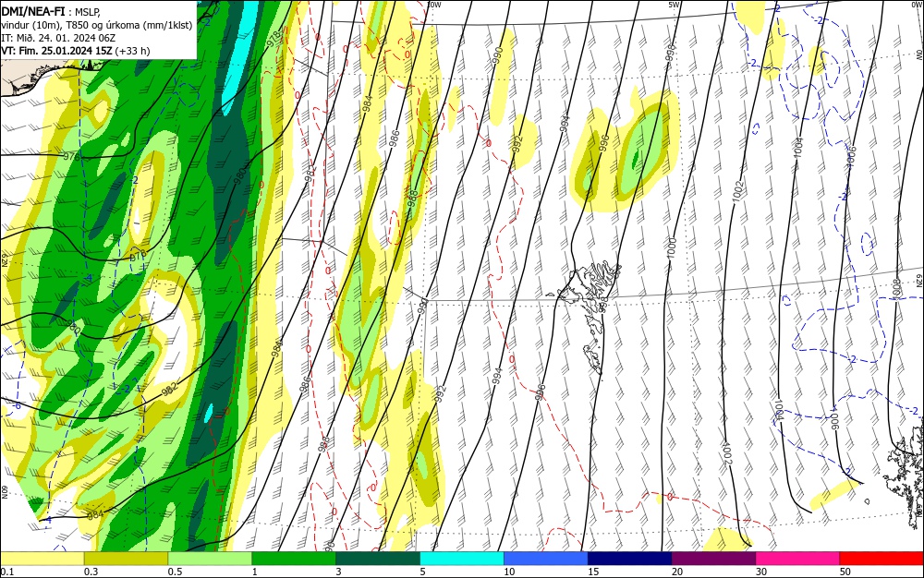This screenshot has width=924, height=578.
Task: Click the 'DMI/NEA-FI' map title
Action: tap(33, 10)
